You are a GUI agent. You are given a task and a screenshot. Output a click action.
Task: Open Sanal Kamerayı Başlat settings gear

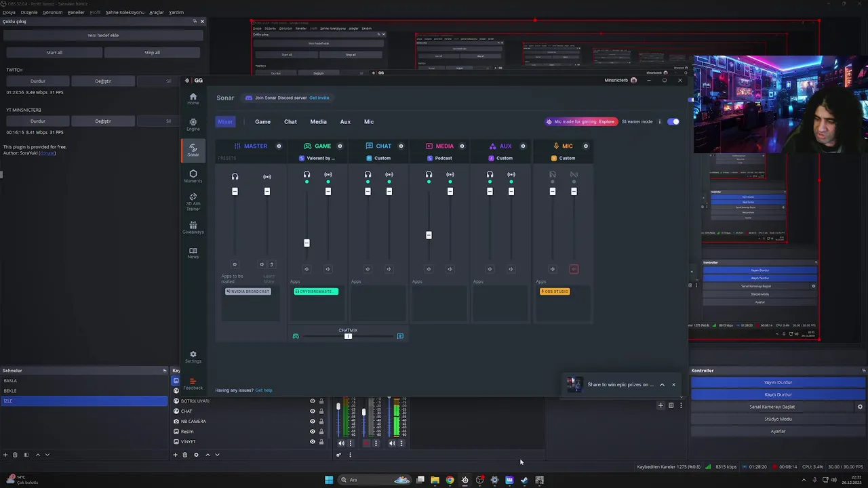pos(860,407)
